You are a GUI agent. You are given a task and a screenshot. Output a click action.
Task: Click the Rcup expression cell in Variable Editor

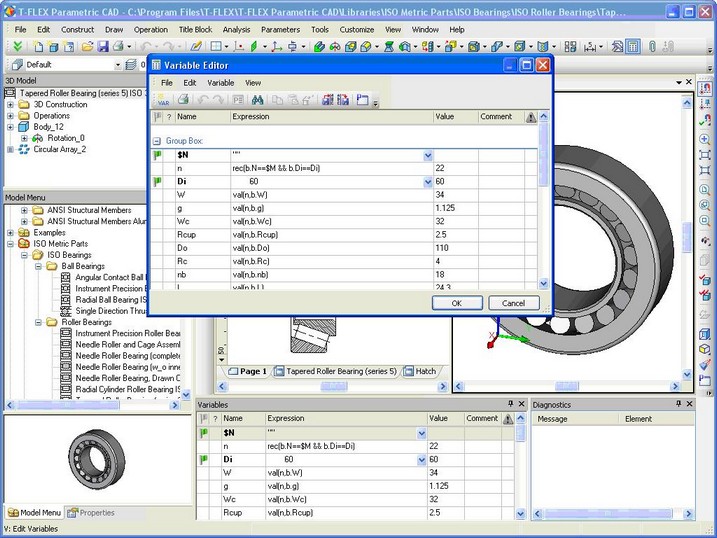(x=332, y=235)
